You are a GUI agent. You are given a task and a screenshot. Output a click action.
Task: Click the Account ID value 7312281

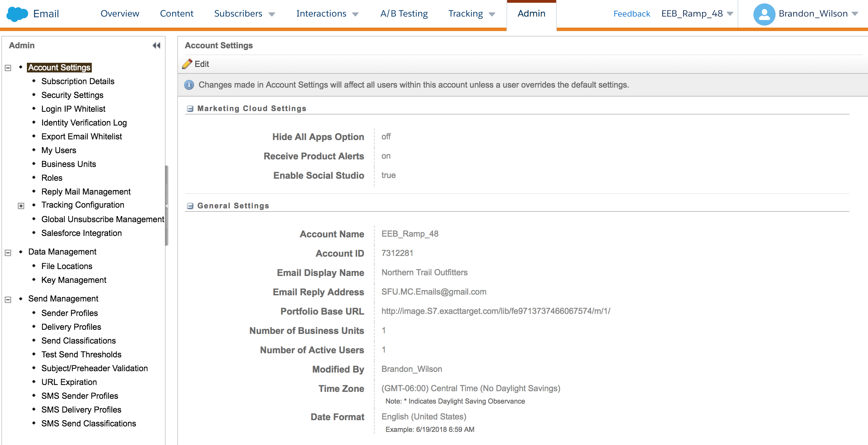397,253
